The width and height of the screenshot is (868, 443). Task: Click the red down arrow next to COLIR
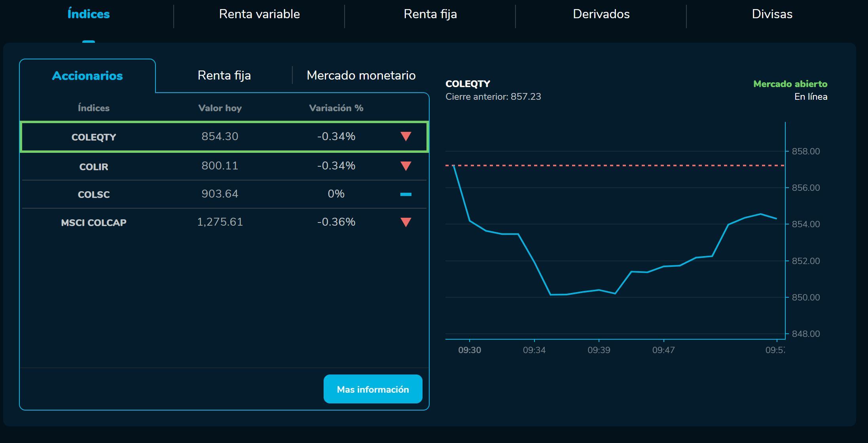pos(405,166)
